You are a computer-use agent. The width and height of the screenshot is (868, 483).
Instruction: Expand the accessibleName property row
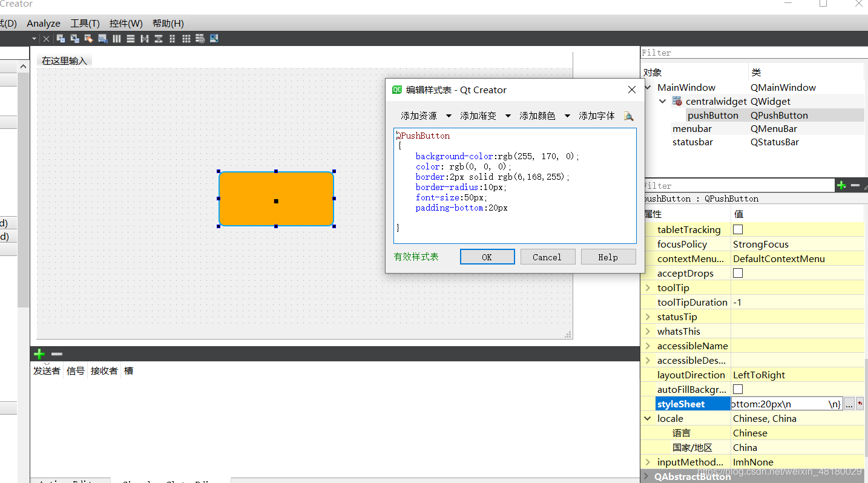(x=648, y=346)
